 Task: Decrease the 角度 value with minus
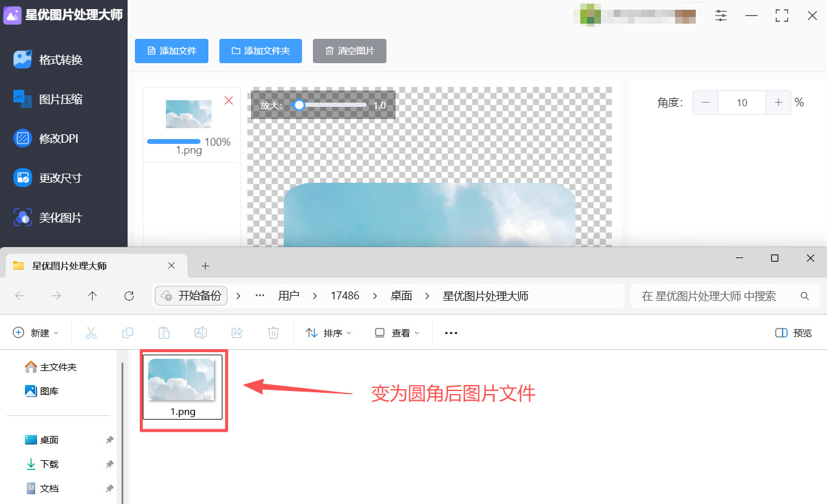point(705,103)
